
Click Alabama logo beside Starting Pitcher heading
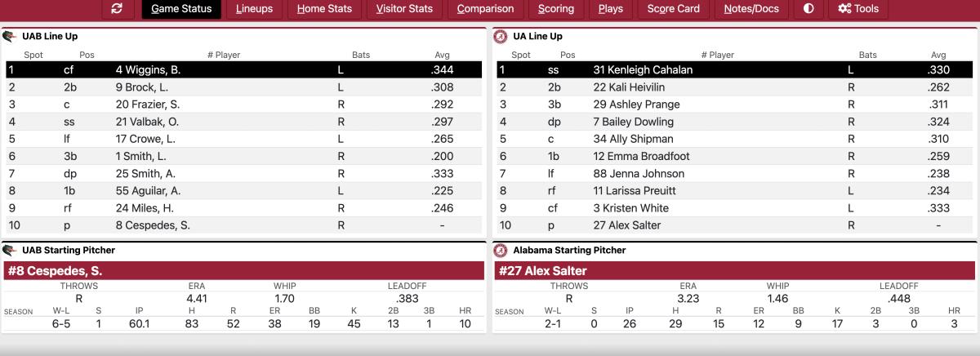(x=500, y=250)
